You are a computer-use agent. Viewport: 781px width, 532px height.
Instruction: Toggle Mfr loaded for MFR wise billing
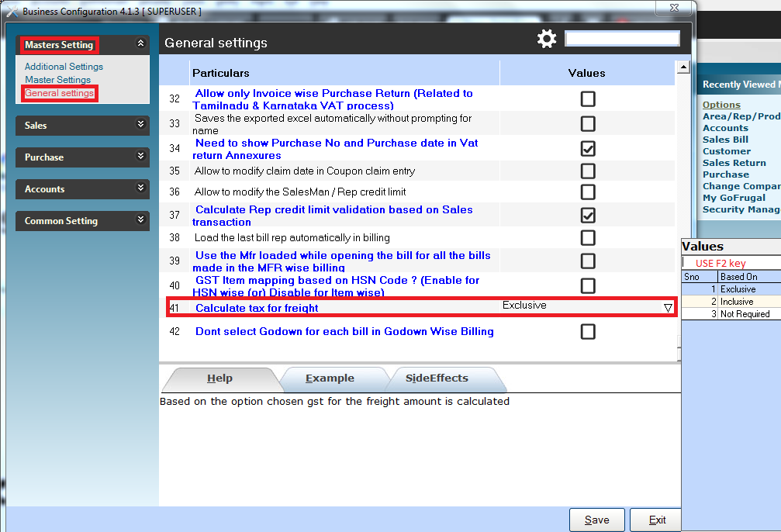point(588,261)
